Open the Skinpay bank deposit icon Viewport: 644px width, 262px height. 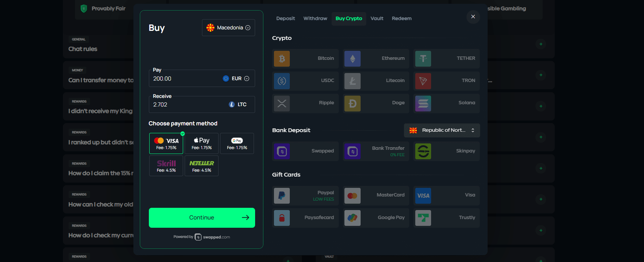(423, 151)
